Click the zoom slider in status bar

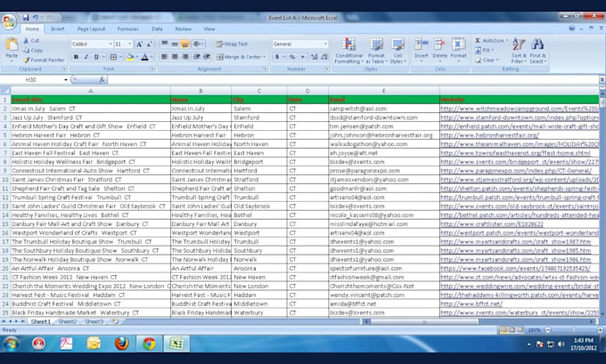click(x=574, y=330)
